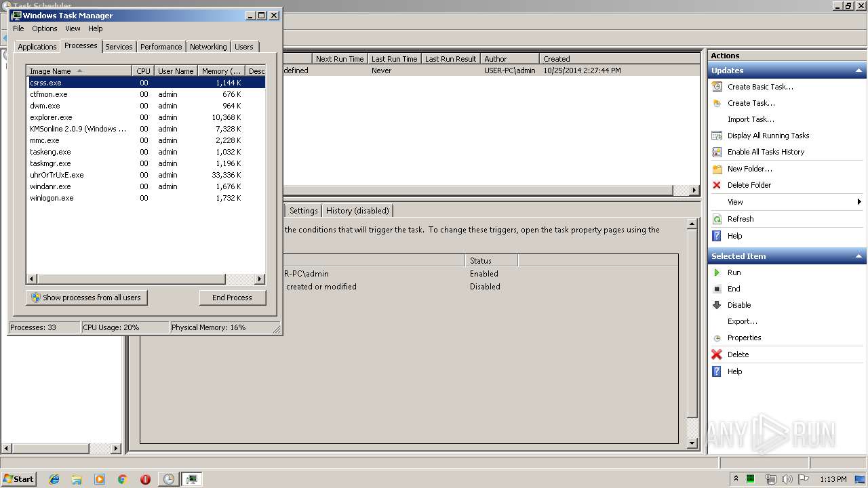Switch to the Networking tab
Image resolution: width=868 pixels, height=488 pixels.
coord(208,47)
